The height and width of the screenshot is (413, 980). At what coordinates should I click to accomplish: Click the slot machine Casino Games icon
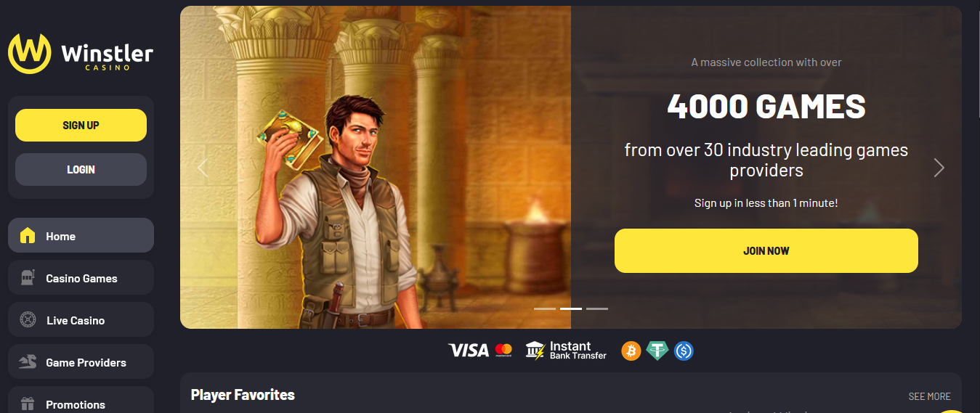tap(28, 278)
